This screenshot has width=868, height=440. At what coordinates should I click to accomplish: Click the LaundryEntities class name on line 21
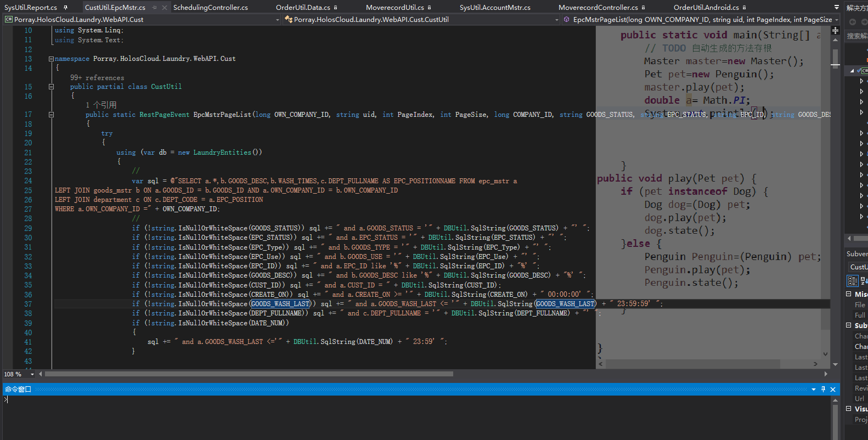(x=222, y=153)
